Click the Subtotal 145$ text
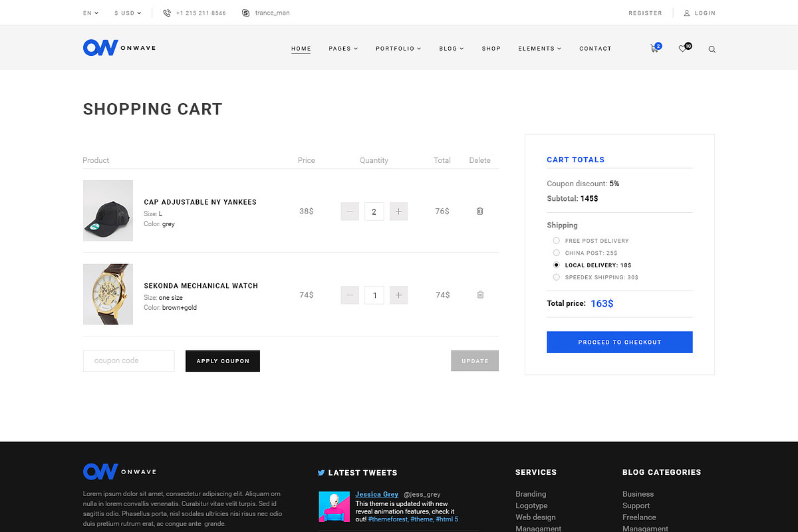This screenshot has height=532, width=798. [x=573, y=198]
